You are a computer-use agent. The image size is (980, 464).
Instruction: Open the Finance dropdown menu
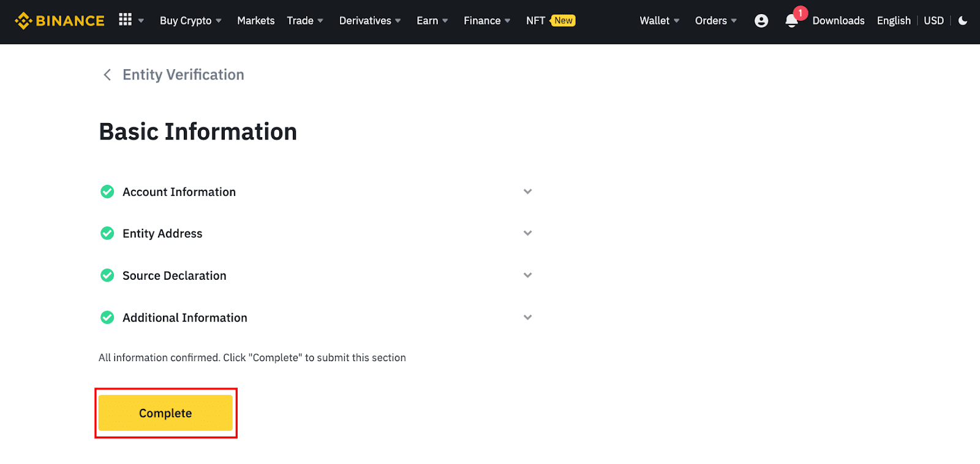pyautogui.click(x=487, y=21)
